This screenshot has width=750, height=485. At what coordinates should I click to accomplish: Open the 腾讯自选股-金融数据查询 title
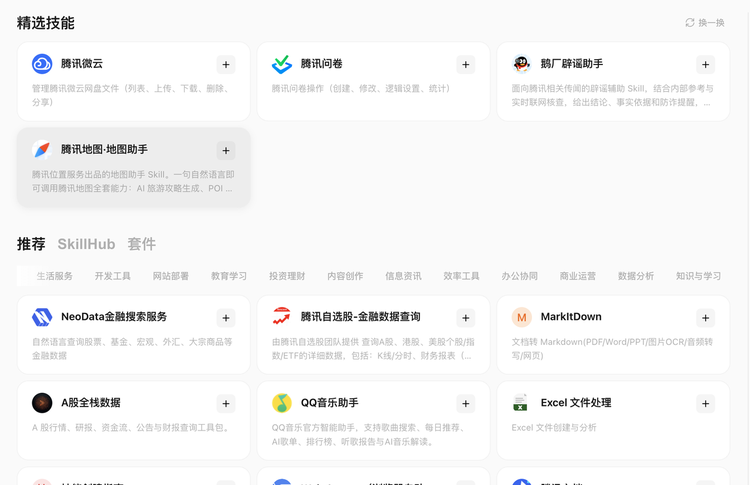point(361,317)
